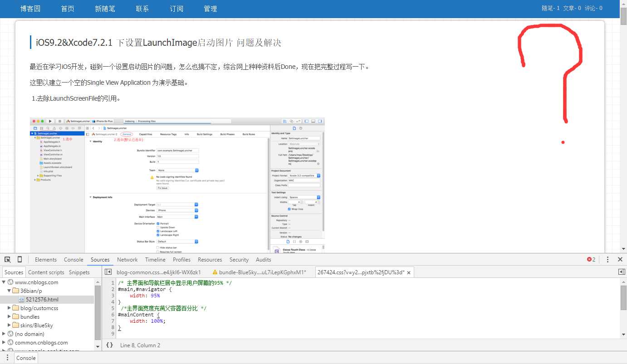The image size is (627, 364).
Task: Click the 'Line 8, Column 2' status text
Action: pyautogui.click(x=140, y=345)
